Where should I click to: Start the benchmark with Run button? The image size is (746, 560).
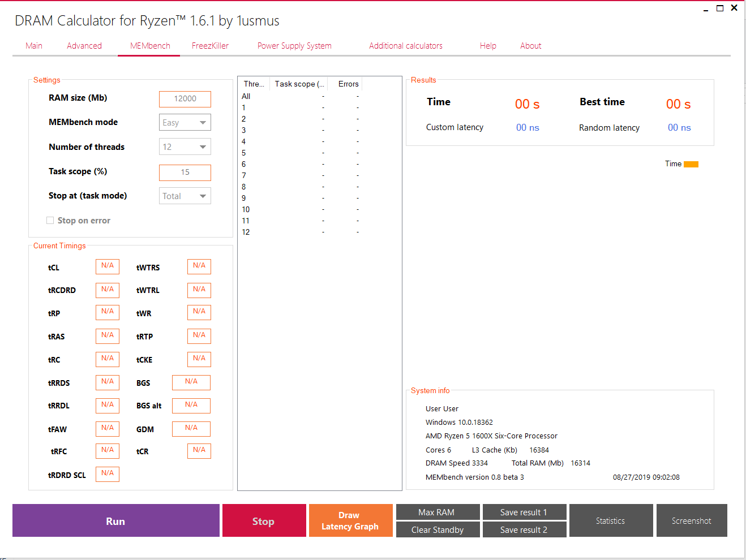(x=116, y=520)
